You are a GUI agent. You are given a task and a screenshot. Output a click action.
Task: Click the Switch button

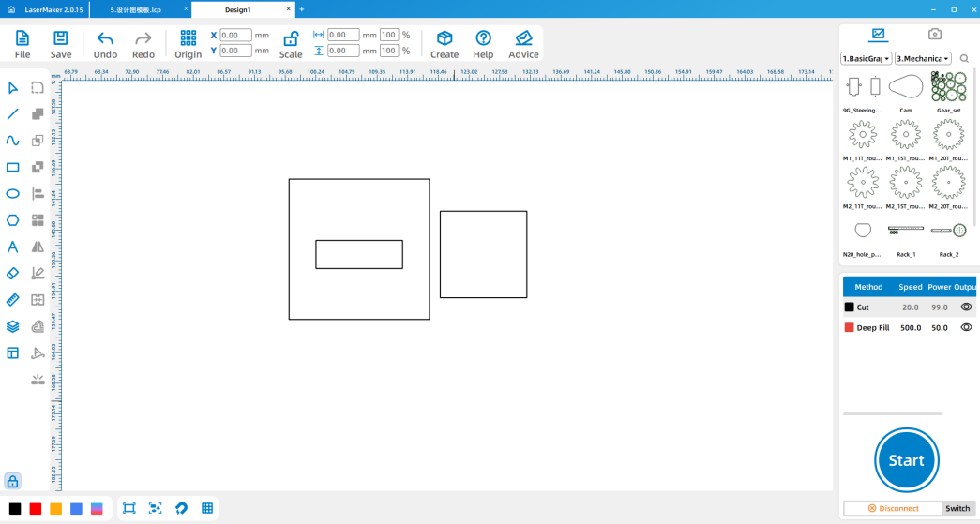957,508
